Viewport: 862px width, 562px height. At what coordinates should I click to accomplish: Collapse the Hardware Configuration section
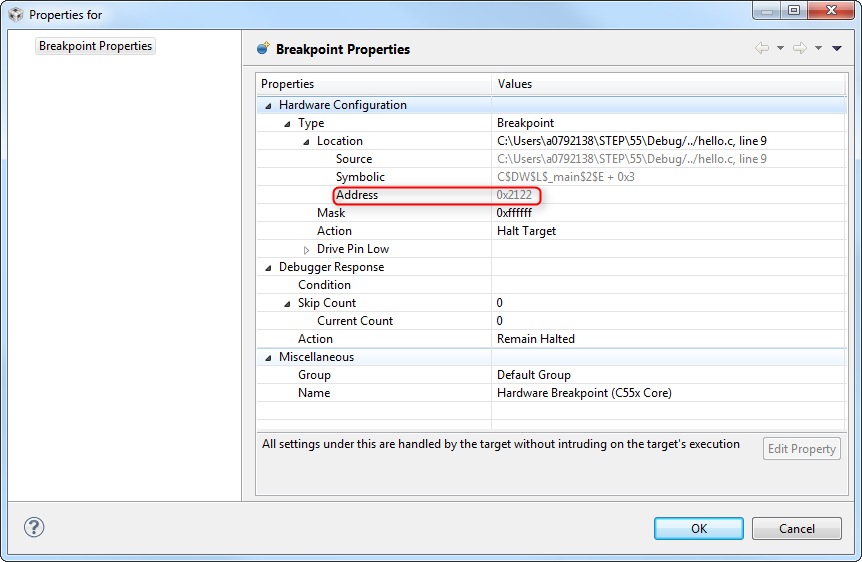point(268,105)
